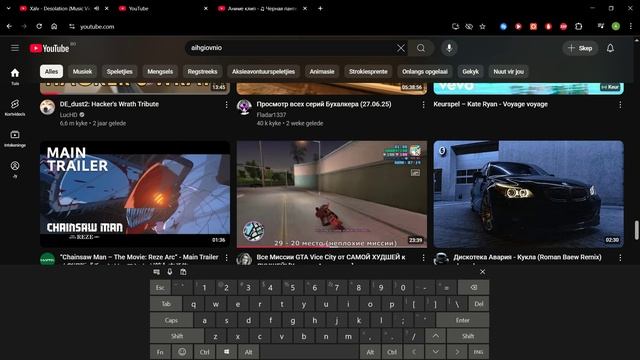Open the browser extensions puzzle icon
Viewport: 640px width, 360px height.
578,27
